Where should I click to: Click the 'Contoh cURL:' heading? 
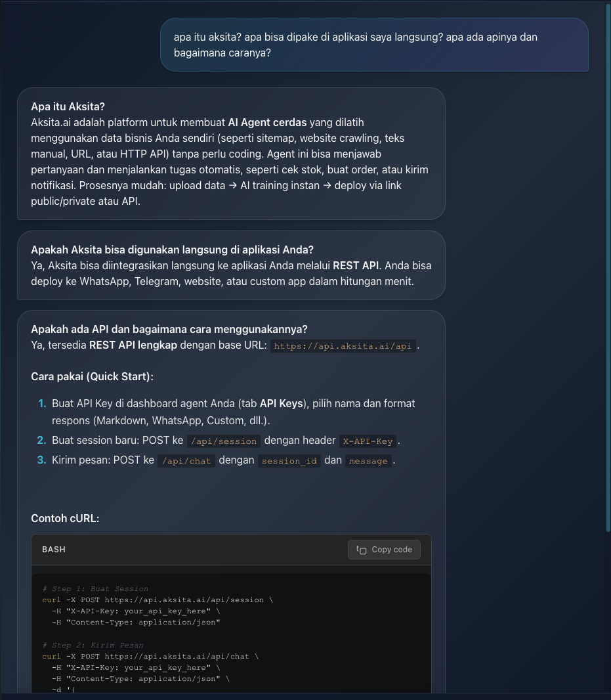click(x=65, y=518)
